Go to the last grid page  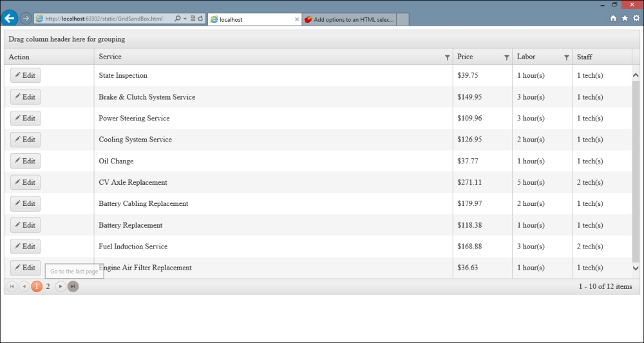[x=73, y=286]
